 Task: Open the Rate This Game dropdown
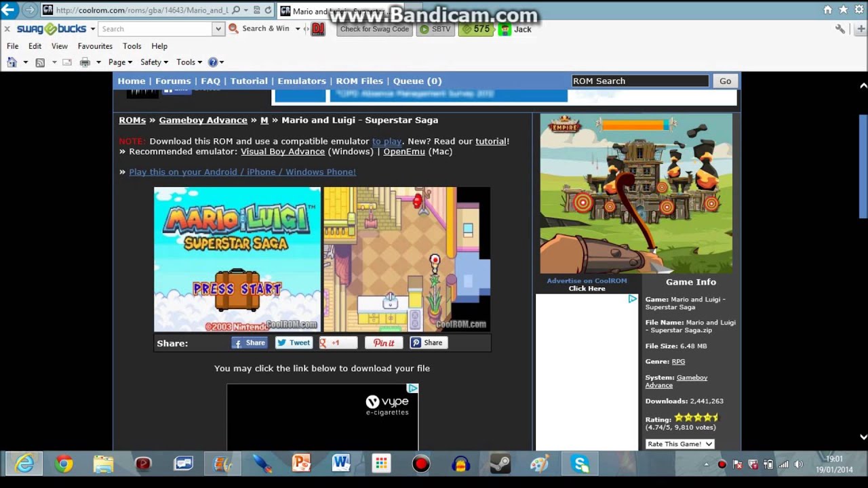point(680,444)
